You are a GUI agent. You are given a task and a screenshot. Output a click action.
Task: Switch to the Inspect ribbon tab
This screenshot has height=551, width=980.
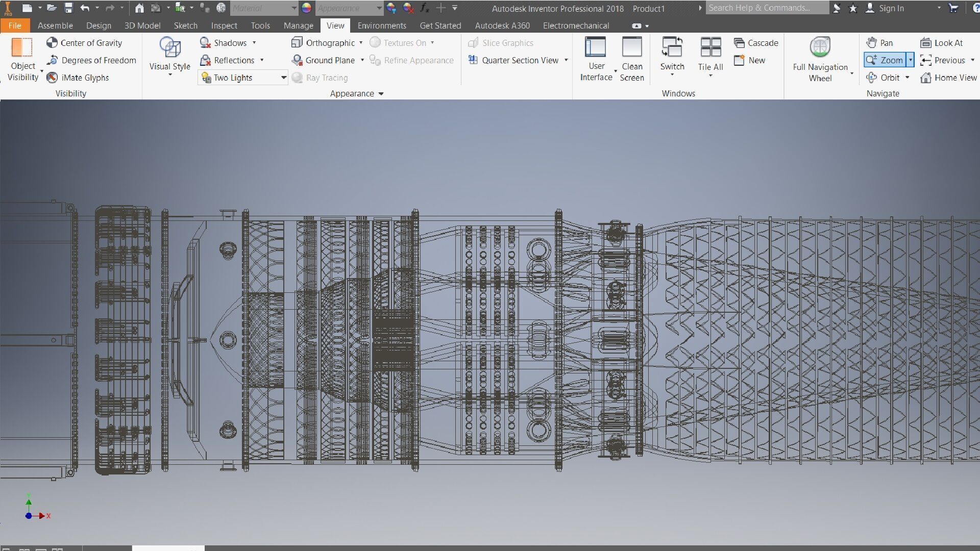224,26
